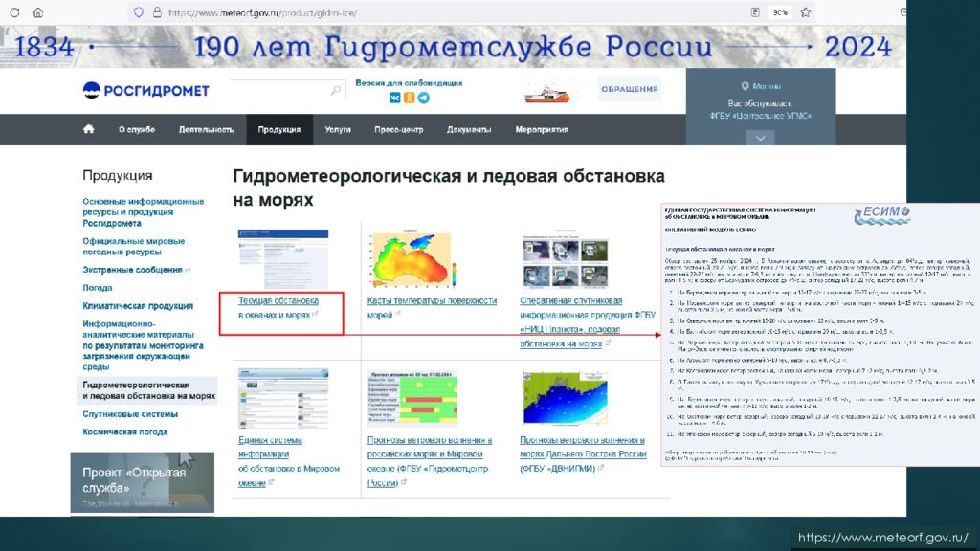Toggle reader view icon in address bar
Image resolution: width=980 pixels, height=551 pixels.
pos(755,12)
